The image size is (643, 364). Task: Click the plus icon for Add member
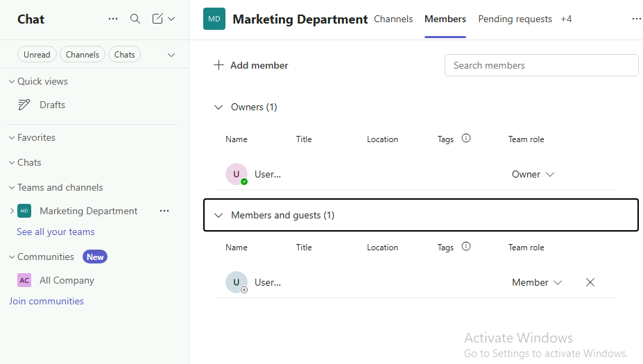[x=219, y=65]
